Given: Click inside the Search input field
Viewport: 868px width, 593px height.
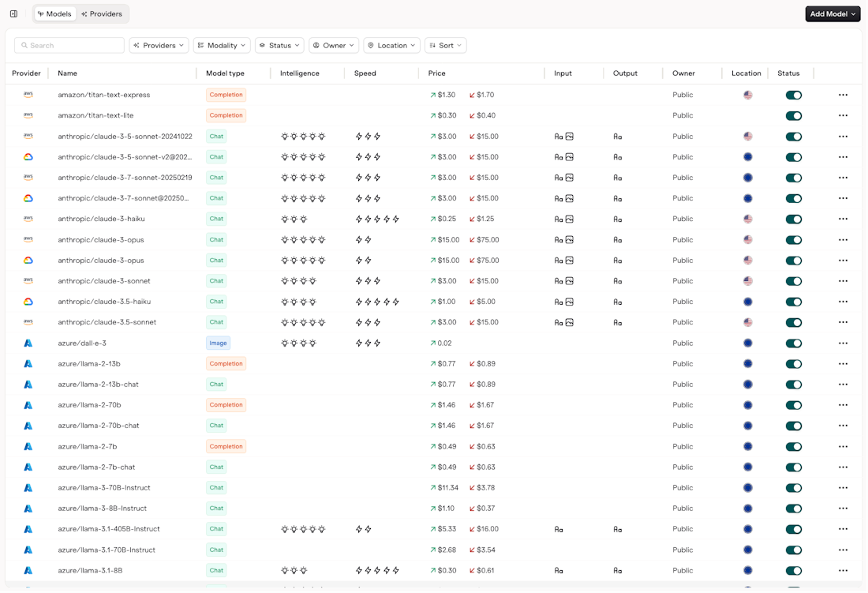Looking at the screenshot, I should (71, 45).
